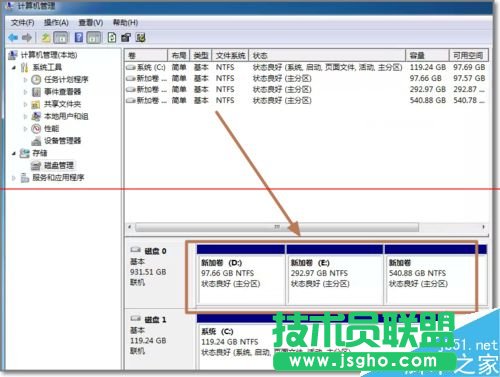Sort by the 文件系统 column header
Viewport: 500px width, 377px height.
[230, 55]
